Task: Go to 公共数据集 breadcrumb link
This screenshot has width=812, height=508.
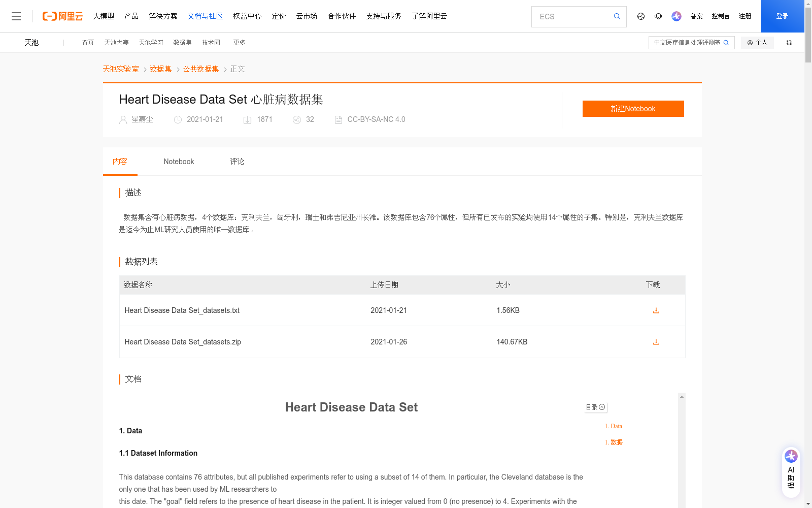Action: (201, 69)
